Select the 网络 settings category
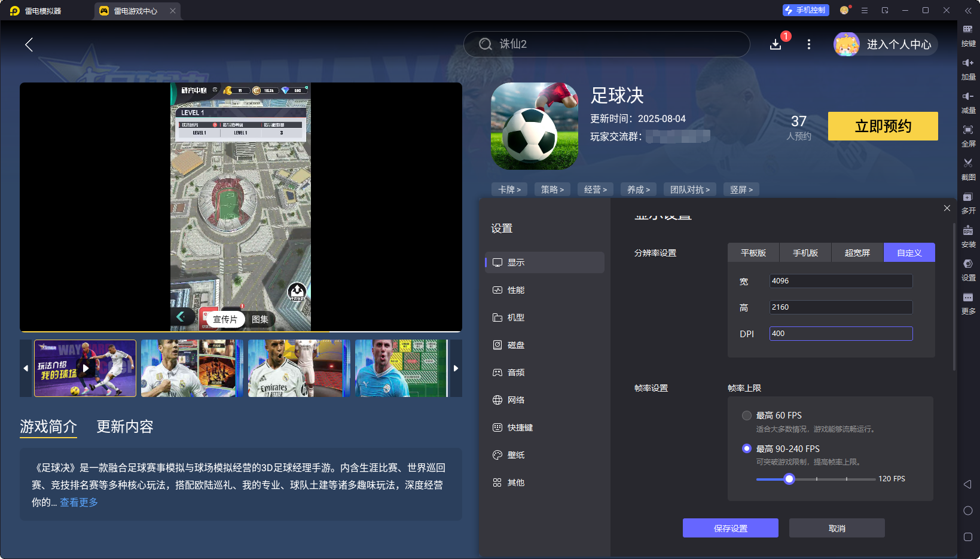This screenshot has height=559, width=980. coord(545,400)
